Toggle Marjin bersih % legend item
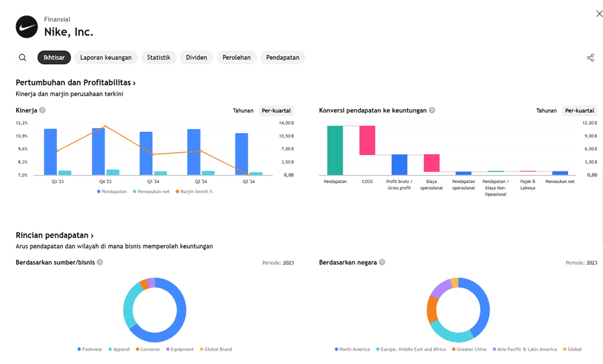Screen dimensions: 603x364 pos(195,192)
